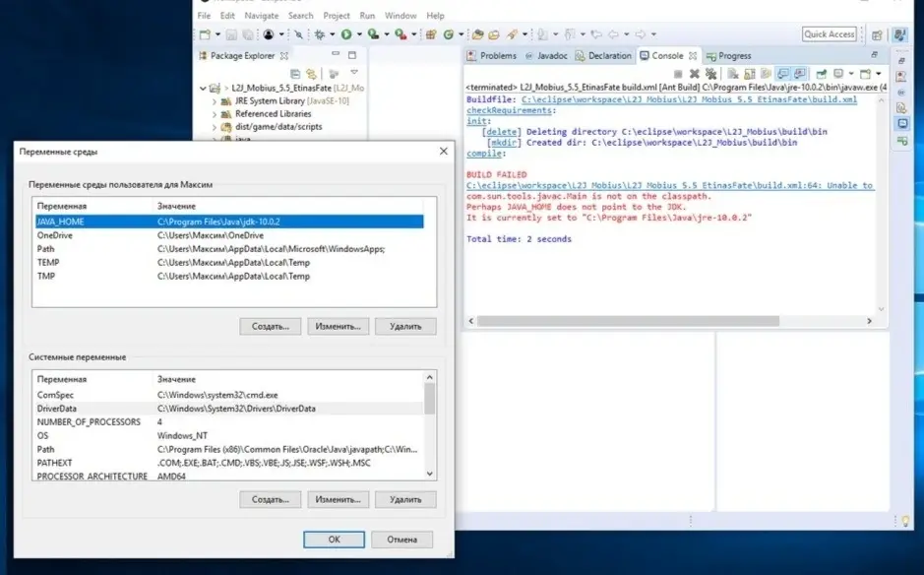Expand the Referenced Libraries node
Image resolution: width=924 pixels, height=575 pixels.
(x=215, y=114)
